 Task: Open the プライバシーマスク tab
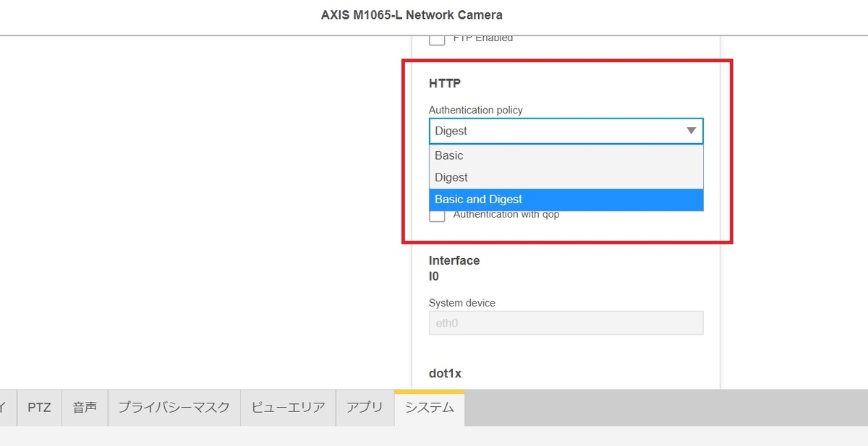click(x=174, y=408)
